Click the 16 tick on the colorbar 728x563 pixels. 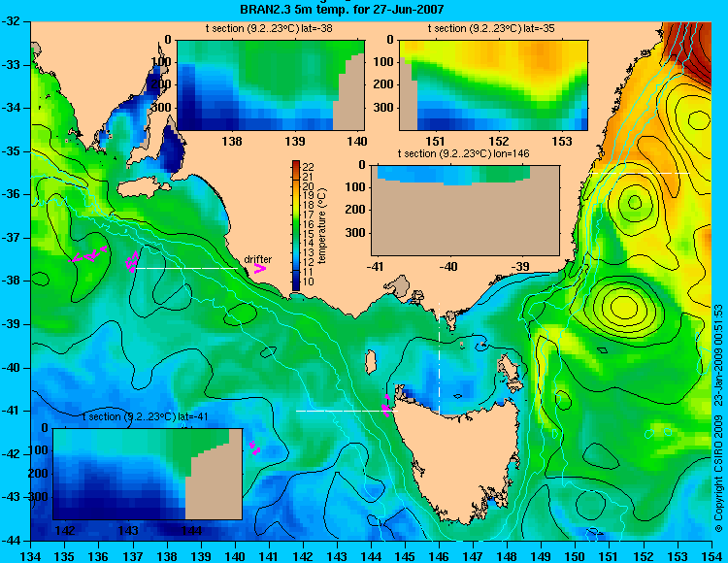309,224
